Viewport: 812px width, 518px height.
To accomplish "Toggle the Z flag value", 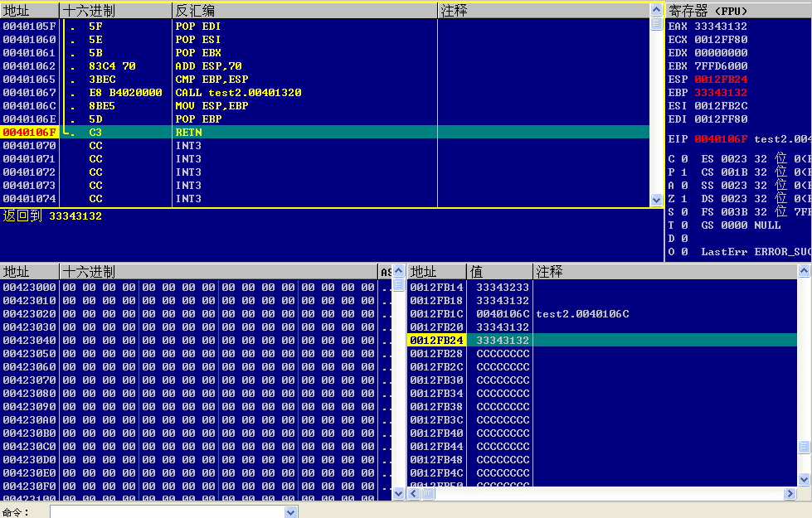I will [684, 199].
